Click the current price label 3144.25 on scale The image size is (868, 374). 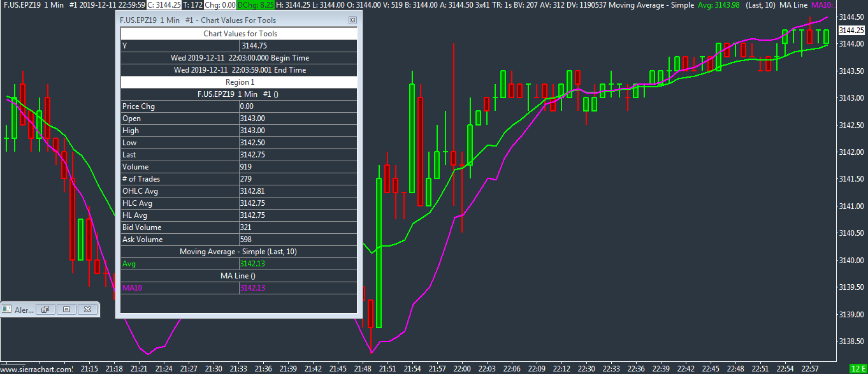851,31
